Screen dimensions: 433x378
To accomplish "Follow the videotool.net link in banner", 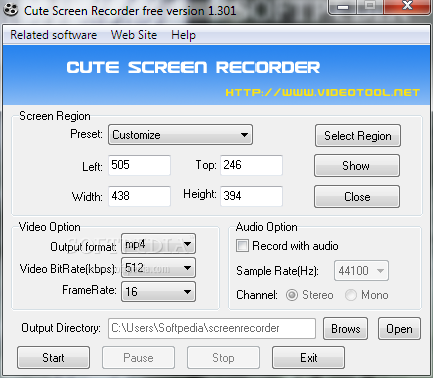I will (323, 92).
